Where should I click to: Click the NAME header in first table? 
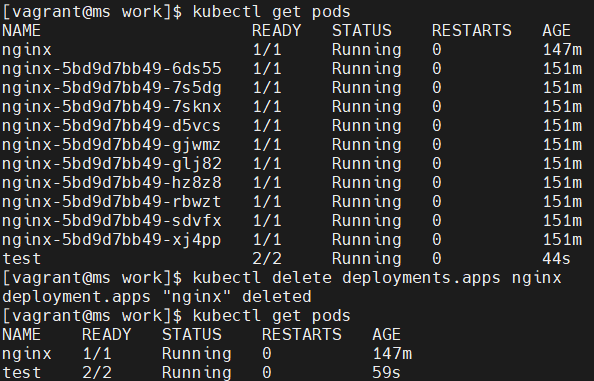coord(22,31)
